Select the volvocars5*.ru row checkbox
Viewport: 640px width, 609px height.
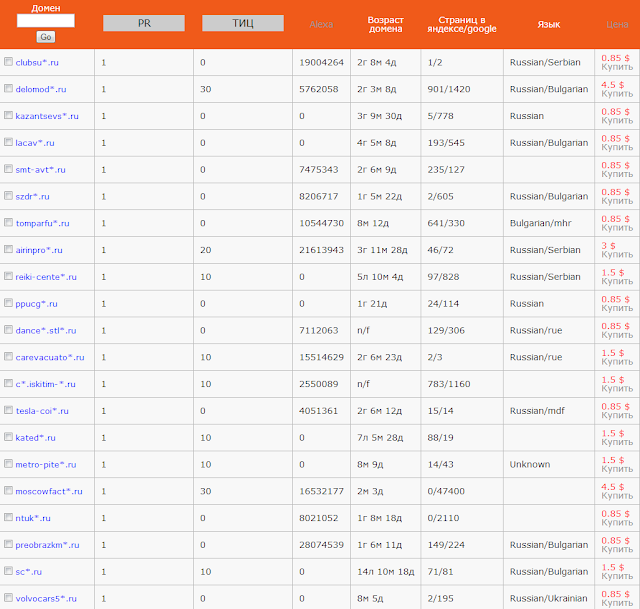tap(8, 598)
